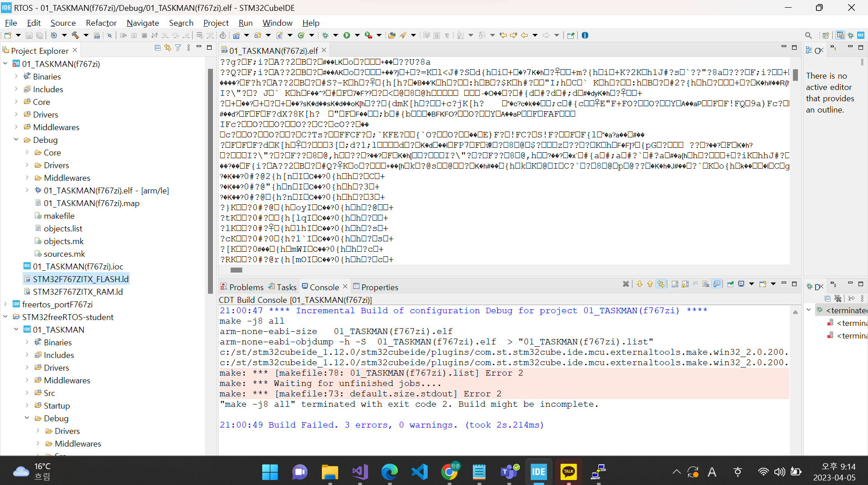Switch to Debug perspective bug button

[851, 35]
